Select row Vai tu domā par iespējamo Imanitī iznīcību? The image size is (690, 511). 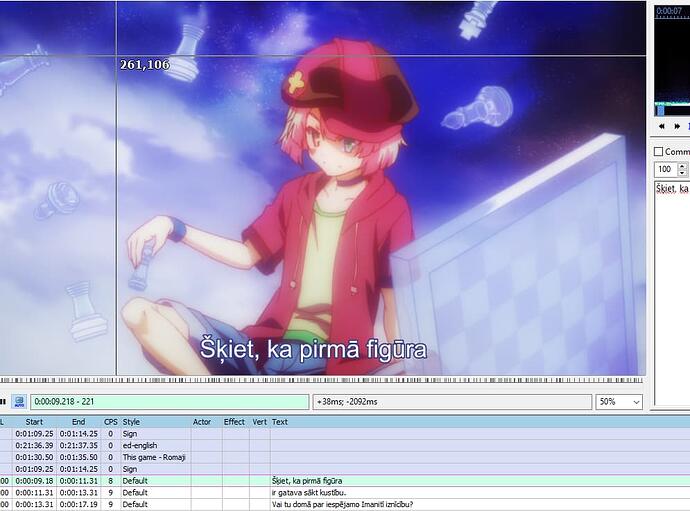click(x=345, y=504)
